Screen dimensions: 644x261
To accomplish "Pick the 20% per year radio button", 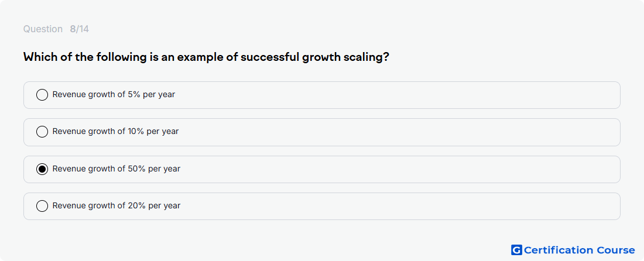I will [42, 206].
